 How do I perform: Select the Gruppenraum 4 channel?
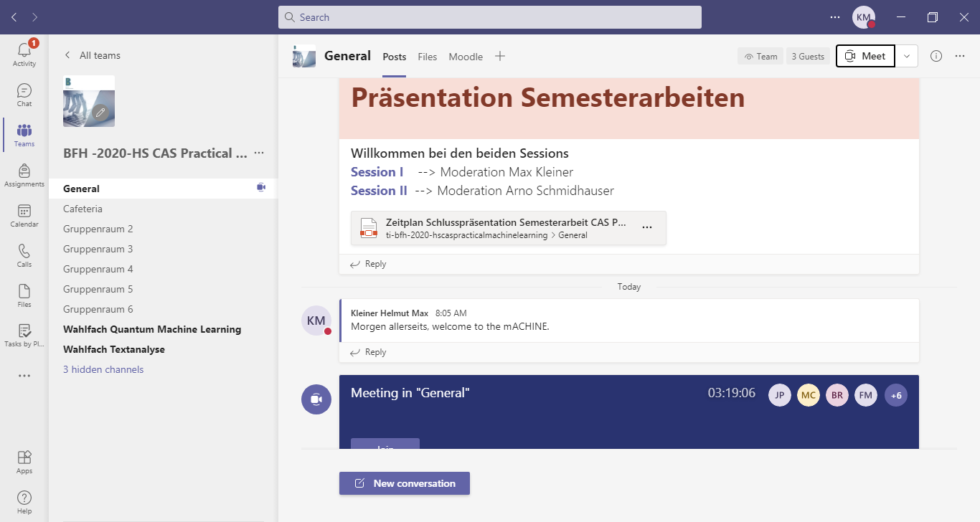[x=98, y=269]
